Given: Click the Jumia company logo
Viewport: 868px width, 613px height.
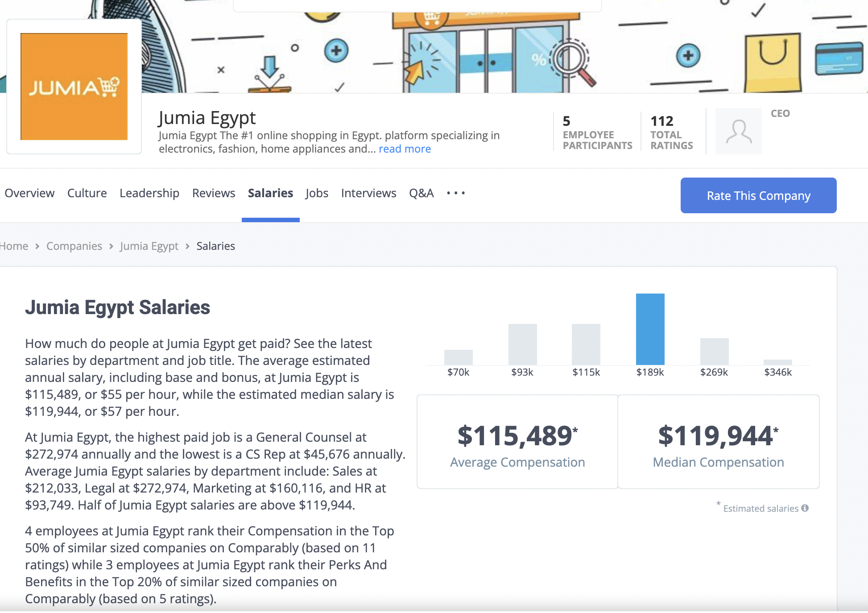Looking at the screenshot, I should click(74, 87).
